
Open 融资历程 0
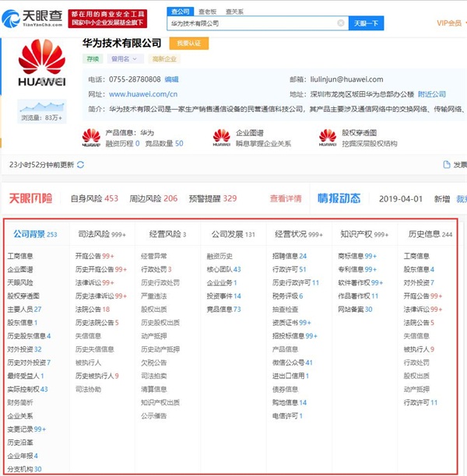pos(122,143)
